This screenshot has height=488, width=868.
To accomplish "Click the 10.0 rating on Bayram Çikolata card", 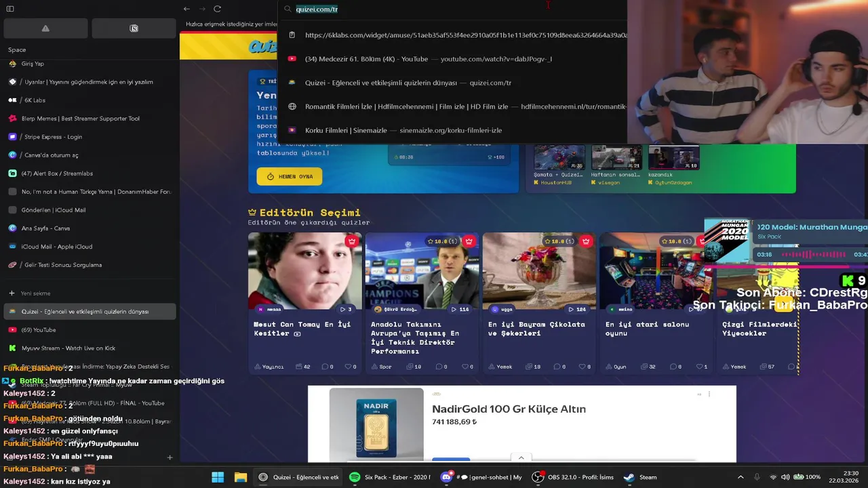I will pyautogui.click(x=559, y=241).
